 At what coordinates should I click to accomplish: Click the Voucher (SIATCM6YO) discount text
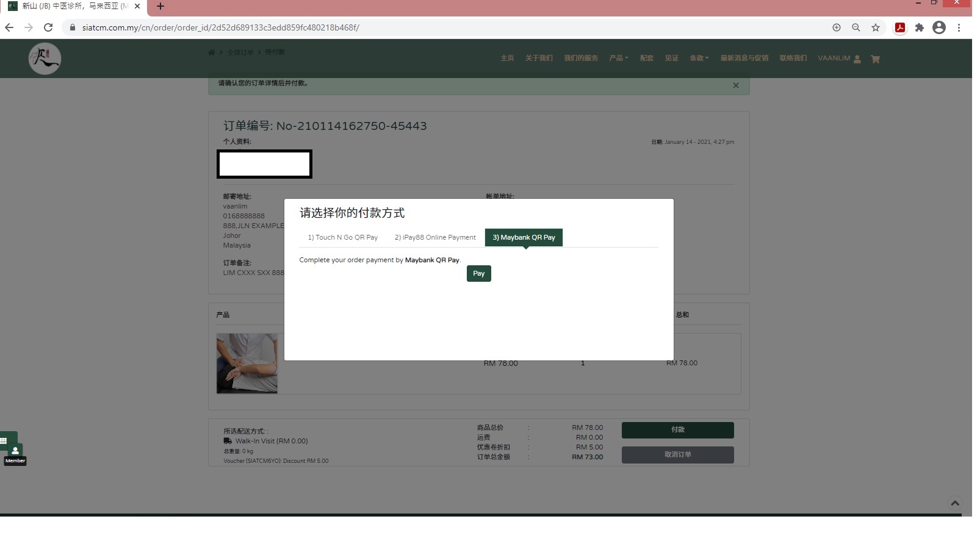point(276,461)
